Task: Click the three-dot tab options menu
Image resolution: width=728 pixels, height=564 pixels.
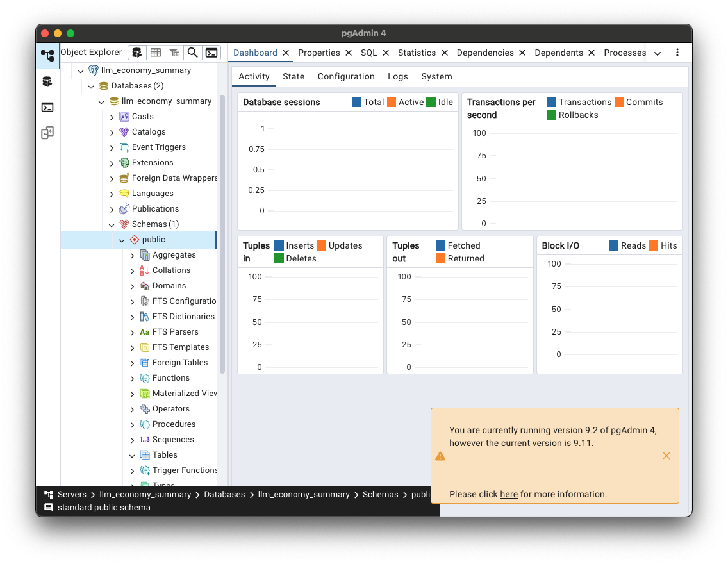Action: coord(677,53)
